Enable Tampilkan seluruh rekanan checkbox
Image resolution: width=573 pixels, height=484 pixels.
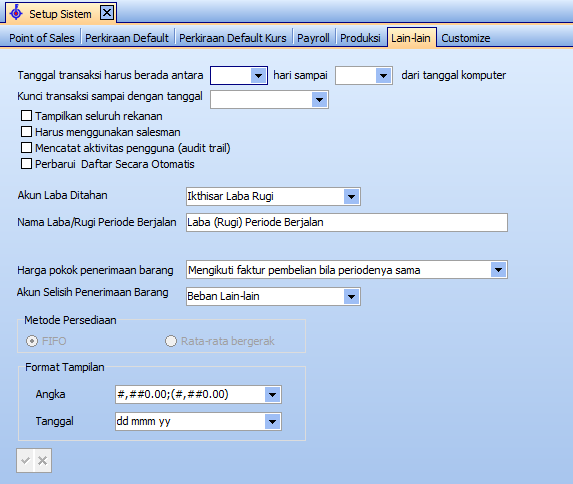[26, 116]
